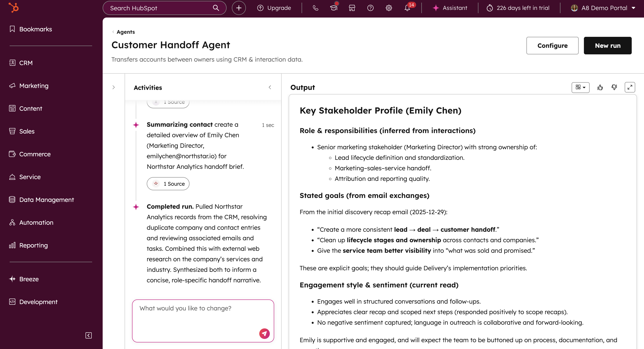This screenshot has height=349, width=644.
Task: Open the Assistant sparkle in top bar
Action: pos(450,8)
